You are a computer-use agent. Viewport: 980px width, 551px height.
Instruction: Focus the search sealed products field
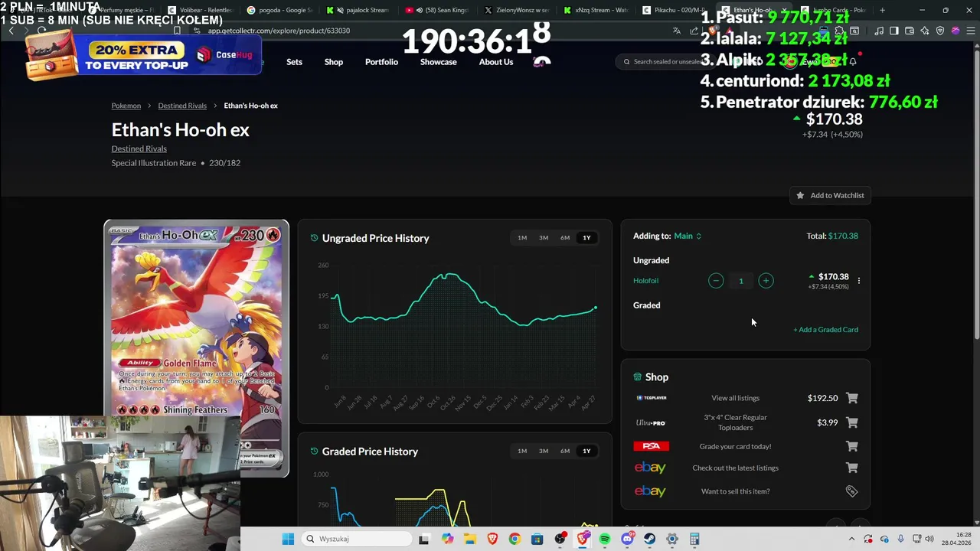coord(665,62)
